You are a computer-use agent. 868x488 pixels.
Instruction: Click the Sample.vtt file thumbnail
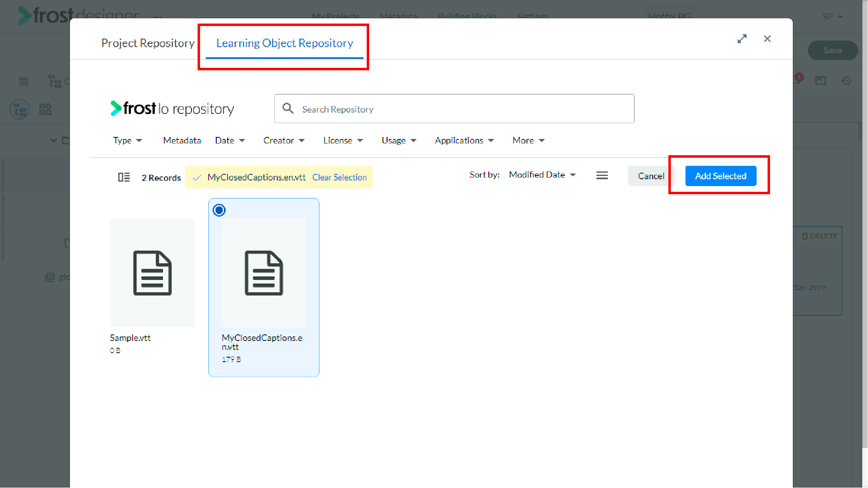pyautogui.click(x=152, y=273)
